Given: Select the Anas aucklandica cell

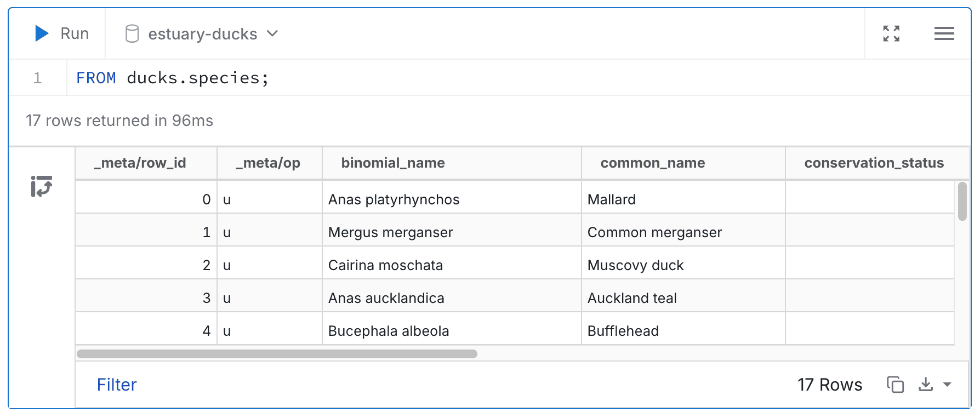Looking at the screenshot, I should (452, 298).
